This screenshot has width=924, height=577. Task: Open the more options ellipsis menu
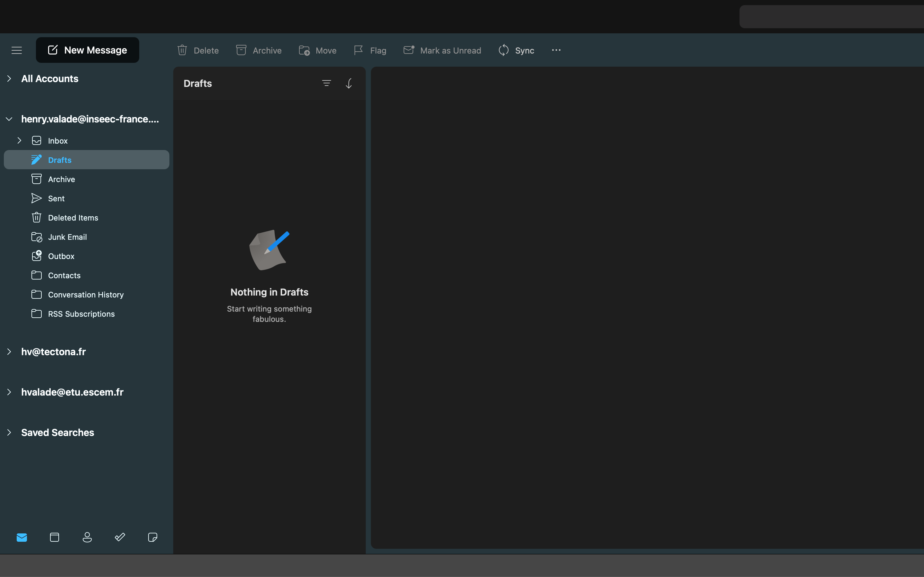(556, 50)
